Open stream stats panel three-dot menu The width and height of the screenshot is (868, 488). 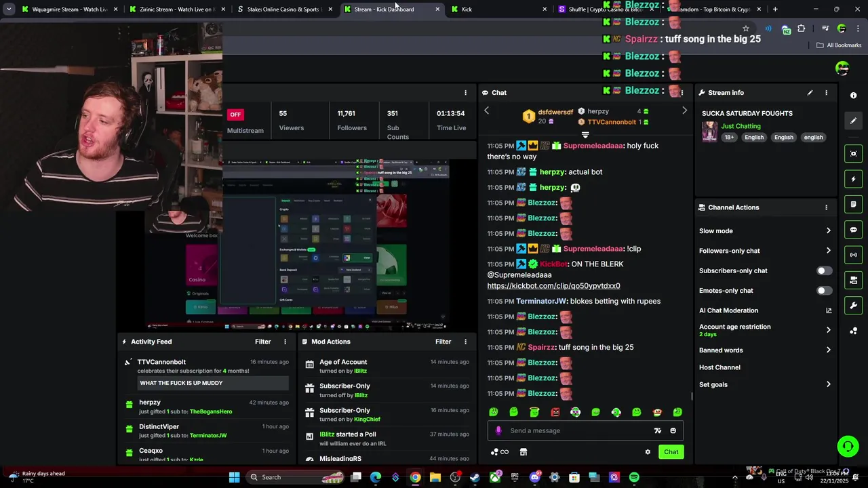[x=465, y=93]
